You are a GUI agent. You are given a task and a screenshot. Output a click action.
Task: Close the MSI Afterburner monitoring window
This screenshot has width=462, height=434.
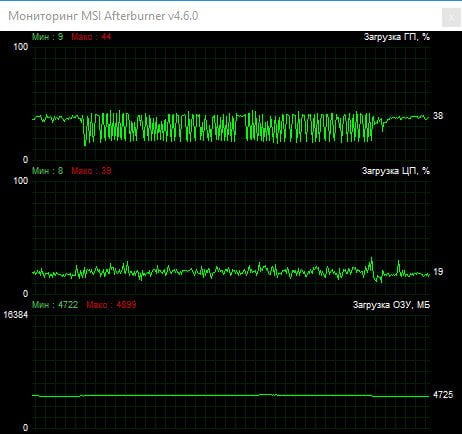[x=451, y=17]
